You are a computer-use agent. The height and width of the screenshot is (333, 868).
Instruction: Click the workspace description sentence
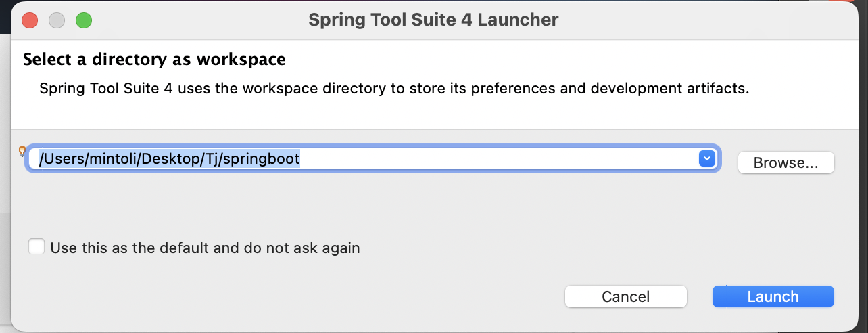pos(394,89)
